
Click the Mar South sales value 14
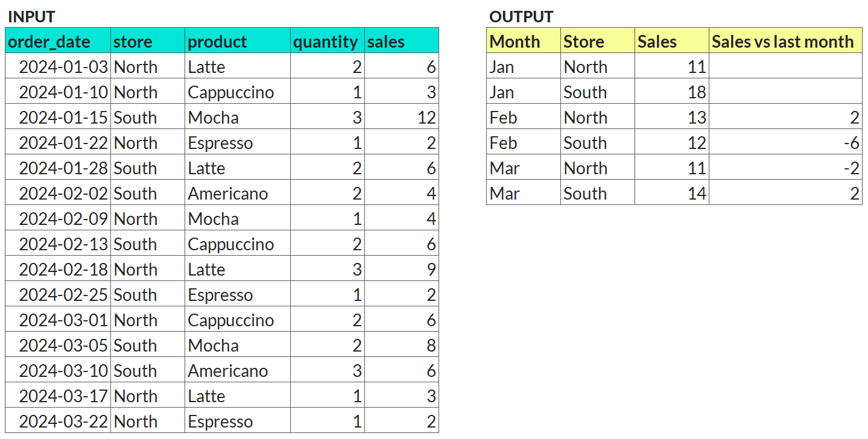(672, 193)
